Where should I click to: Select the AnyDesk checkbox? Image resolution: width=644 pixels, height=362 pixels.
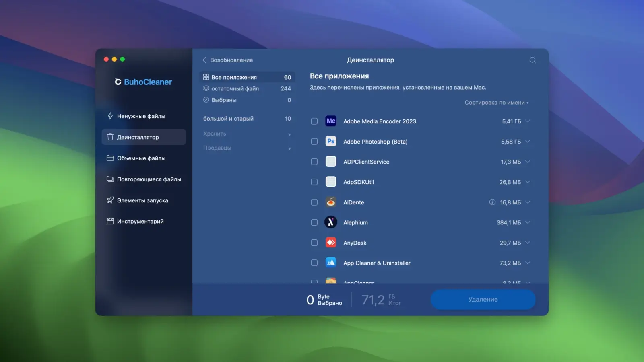click(x=314, y=243)
